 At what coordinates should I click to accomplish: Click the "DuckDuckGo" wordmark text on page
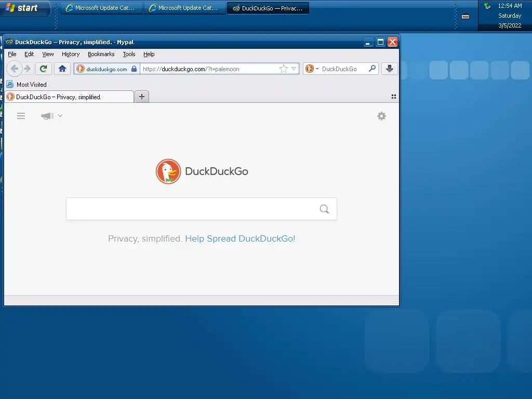217,171
